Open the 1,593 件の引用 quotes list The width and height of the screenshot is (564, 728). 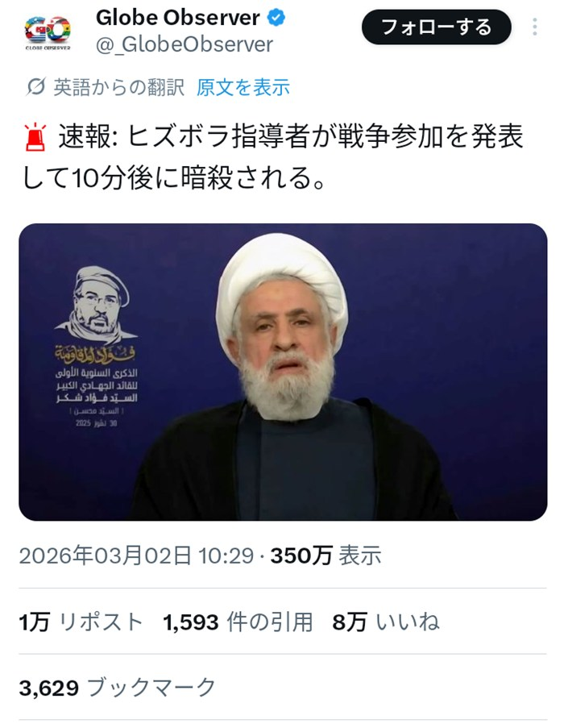238,622
